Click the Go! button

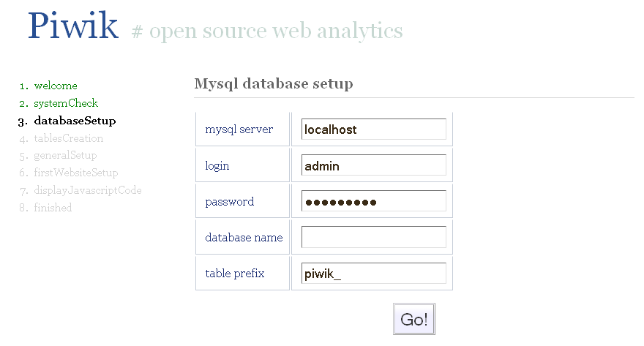(414, 319)
